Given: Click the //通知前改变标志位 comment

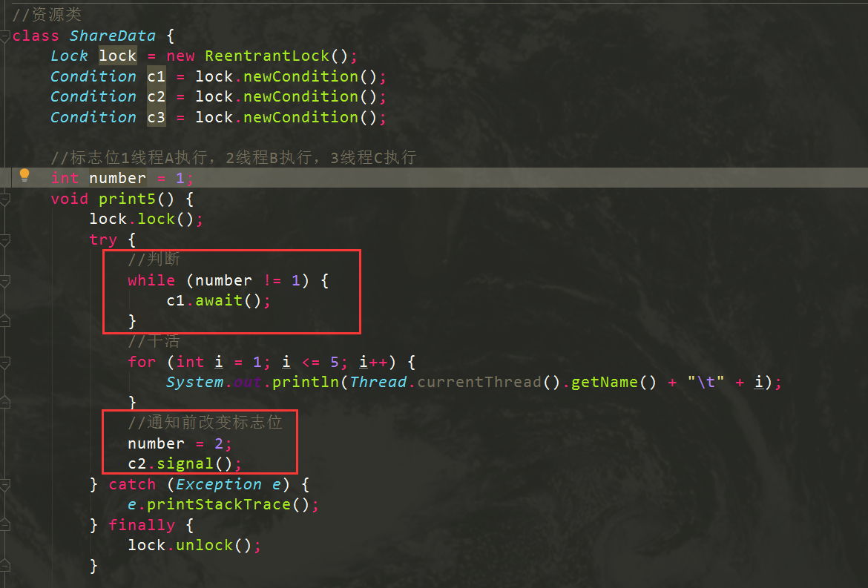Looking at the screenshot, I should tap(205, 423).
